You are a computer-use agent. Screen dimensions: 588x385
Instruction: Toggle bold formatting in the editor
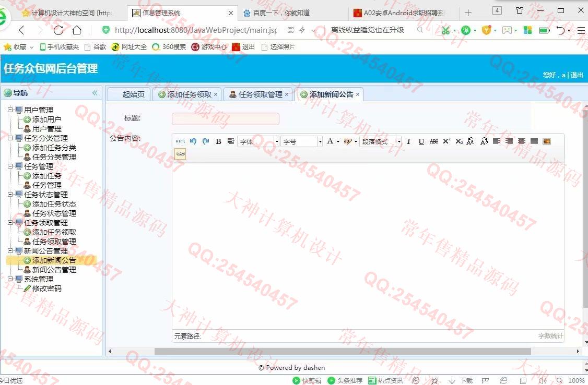(x=218, y=141)
